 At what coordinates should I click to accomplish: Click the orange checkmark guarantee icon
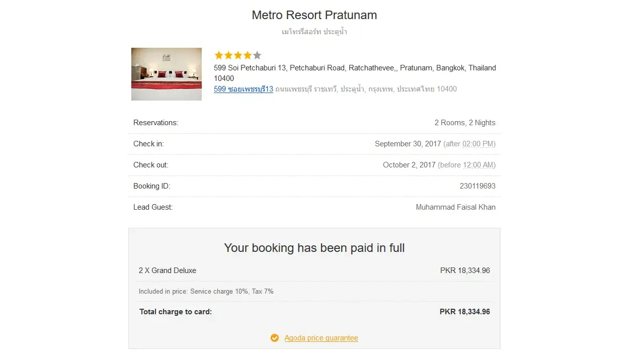[x=275, y=338]
